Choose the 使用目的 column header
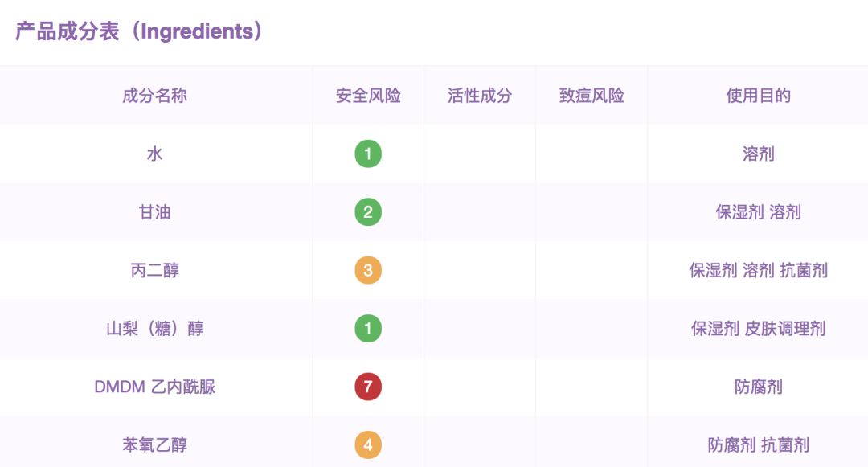Screen dimensions: 868x467 click(x=758, y=96)
